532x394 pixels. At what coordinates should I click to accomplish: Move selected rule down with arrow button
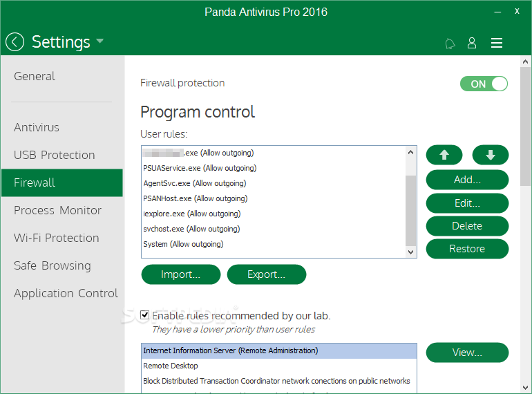(491, 155)
